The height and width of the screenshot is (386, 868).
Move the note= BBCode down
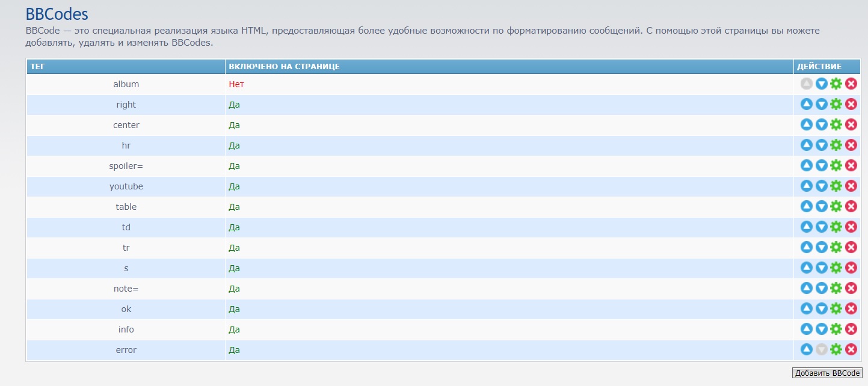[821, 289]
